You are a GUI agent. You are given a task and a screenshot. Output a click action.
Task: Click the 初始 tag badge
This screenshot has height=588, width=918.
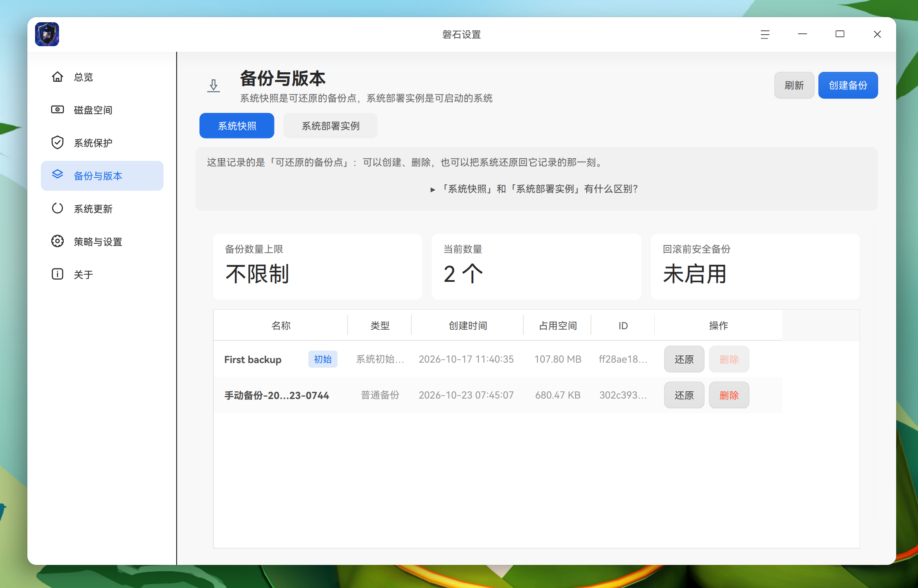pos(323,359)
